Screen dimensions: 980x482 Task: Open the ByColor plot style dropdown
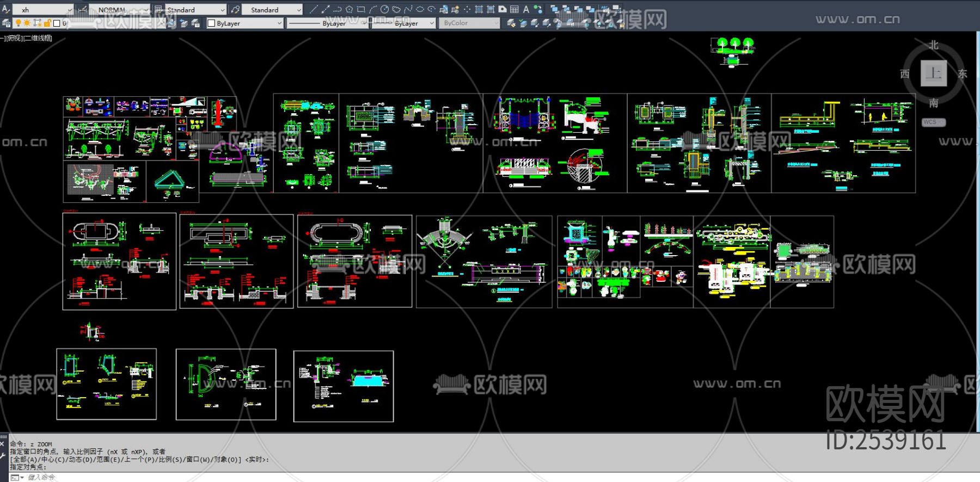click(x=469, y=23)
